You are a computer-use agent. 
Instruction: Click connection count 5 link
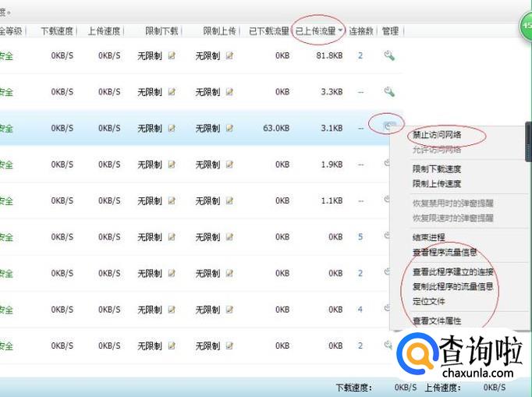[x=360, y=237]
